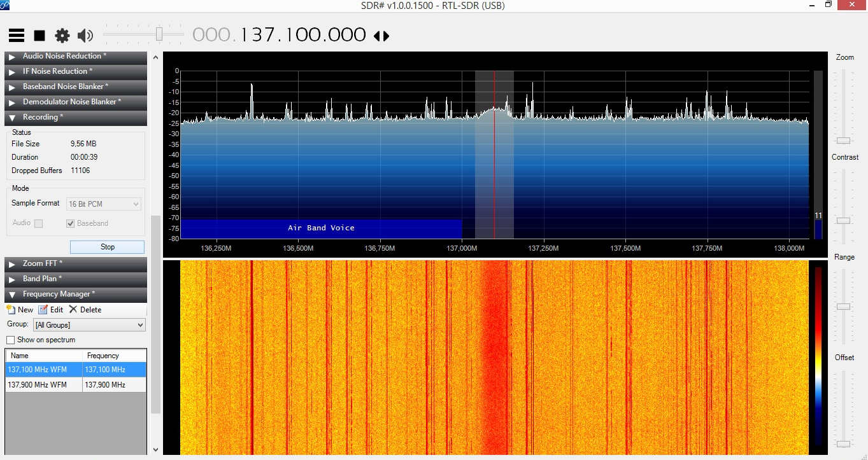Viewport: 868px width, 460px height.
Task: Click the Air Band Voice band label
Action: 321,228
